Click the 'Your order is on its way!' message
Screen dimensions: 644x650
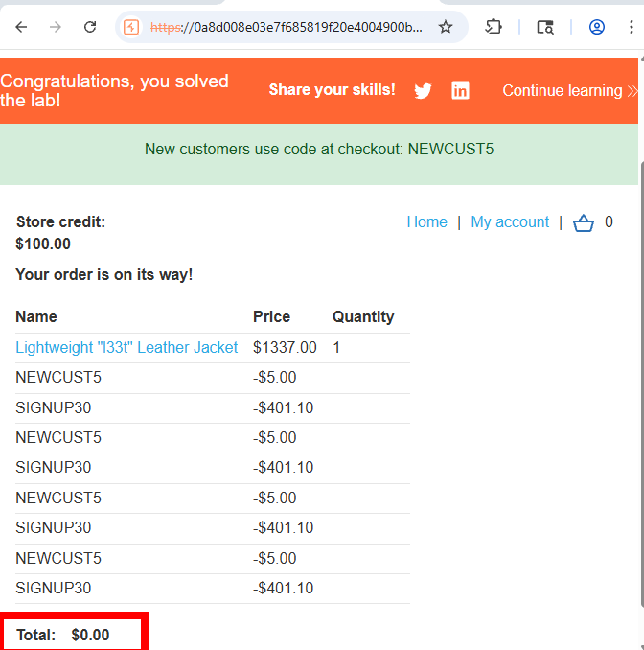(104, 275)
